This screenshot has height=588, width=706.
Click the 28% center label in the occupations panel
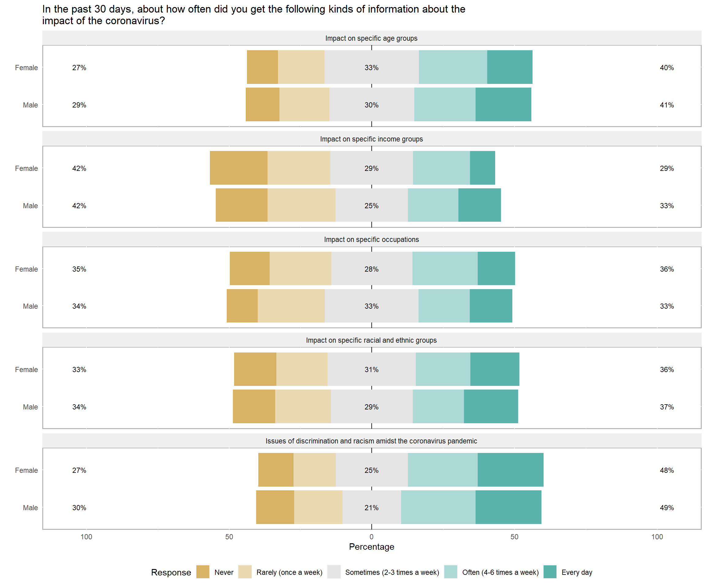[371, 269]
